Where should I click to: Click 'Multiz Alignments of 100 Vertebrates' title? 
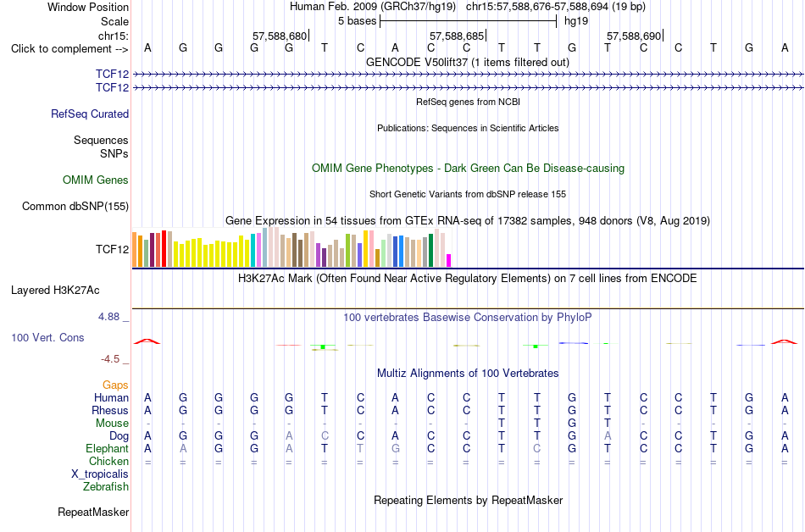coord(468,373)
